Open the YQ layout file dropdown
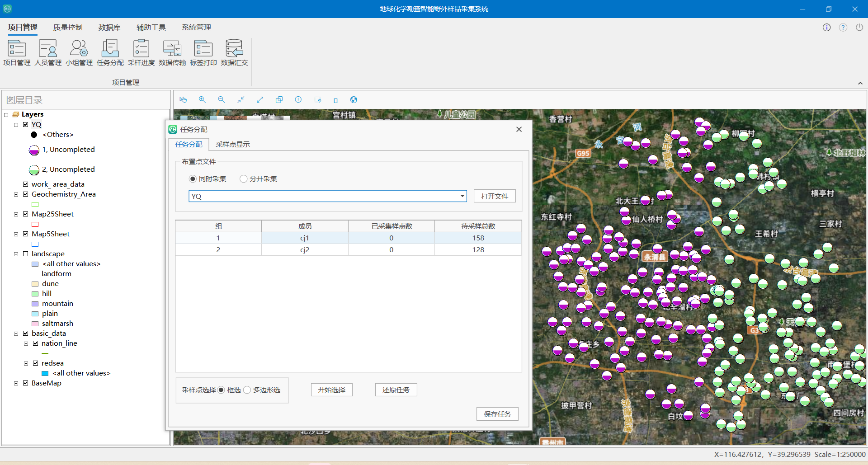Viewport: 868px width, 465px height. [x=462, y=196]
